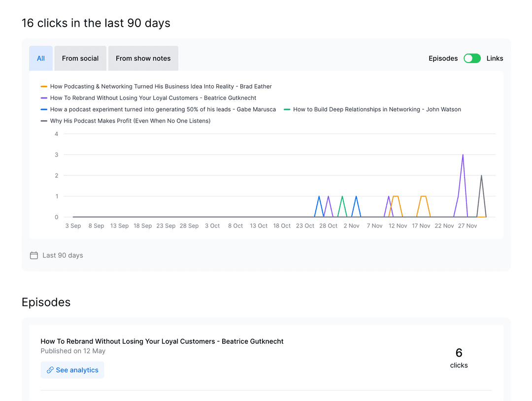Click the purple peak at 3 clicks
This screenshot has height=401, width=532.
tap(463, 155)
